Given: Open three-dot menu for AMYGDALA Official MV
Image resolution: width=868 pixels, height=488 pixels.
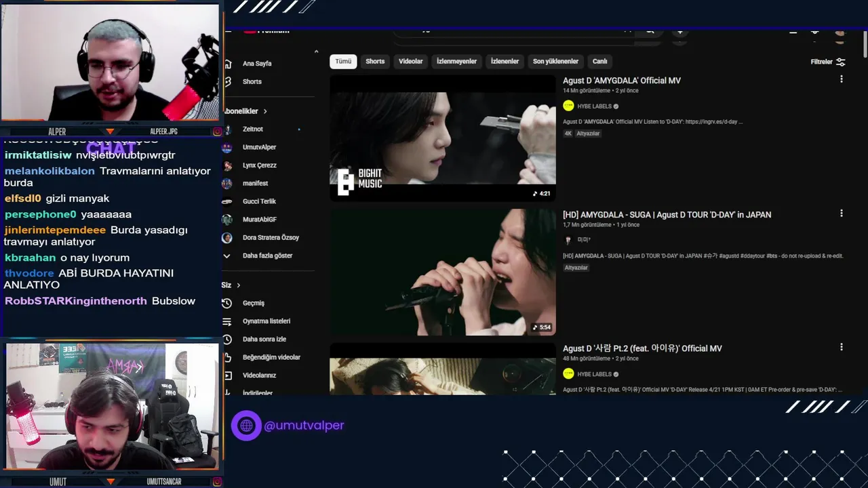Looking at the screenshot, I should [842, 79].
